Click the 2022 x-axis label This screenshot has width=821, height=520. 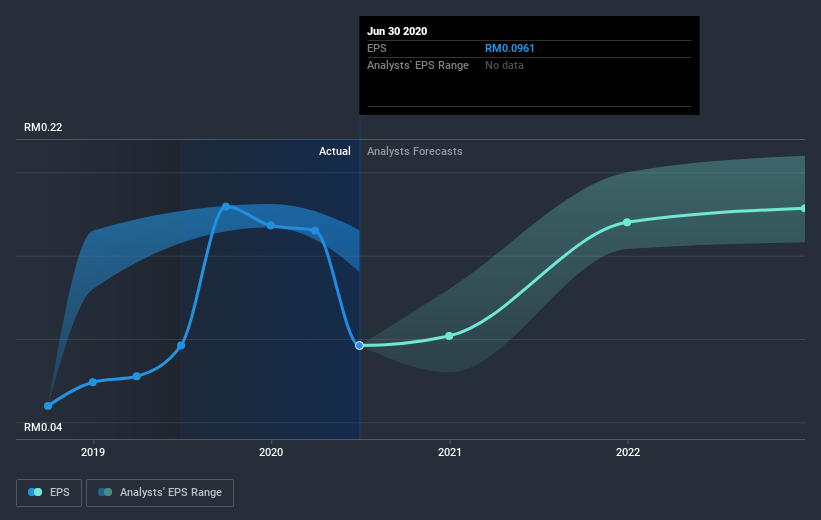coord(627,452)
